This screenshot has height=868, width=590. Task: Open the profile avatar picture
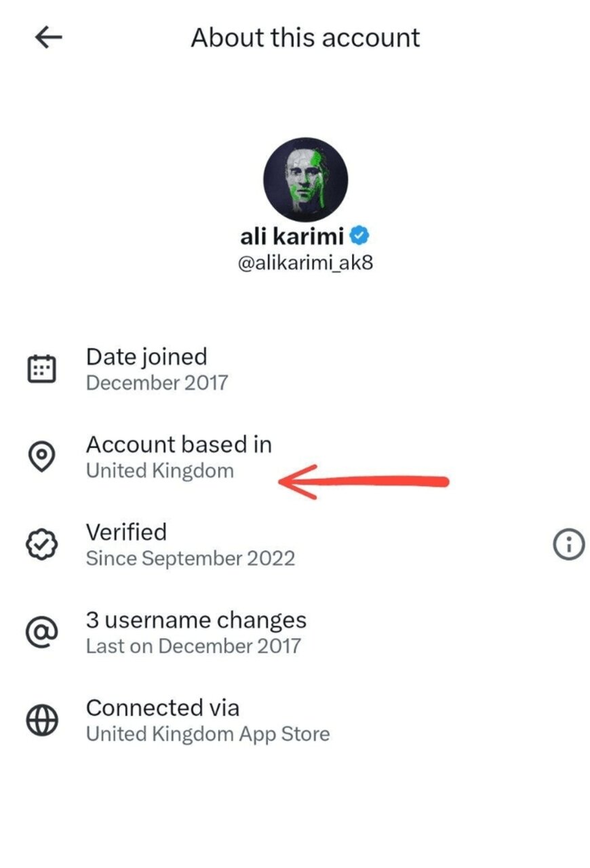tap(305, 180)
